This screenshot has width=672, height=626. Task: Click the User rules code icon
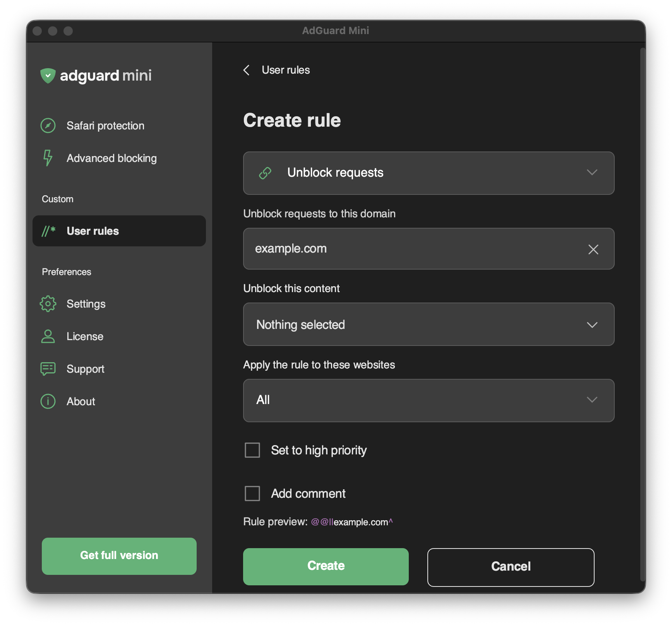[47, 231]
